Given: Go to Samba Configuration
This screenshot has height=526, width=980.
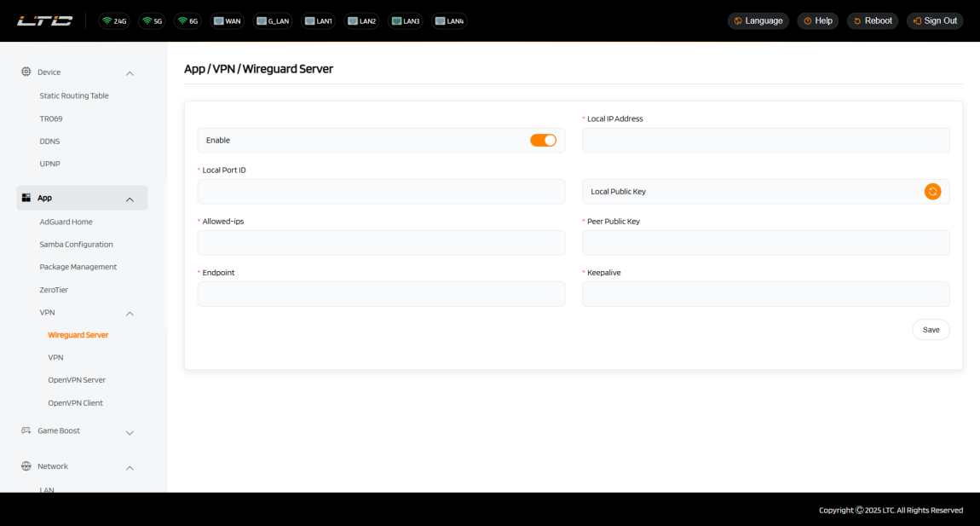Looking at the screenshot, I should (76, 245).
